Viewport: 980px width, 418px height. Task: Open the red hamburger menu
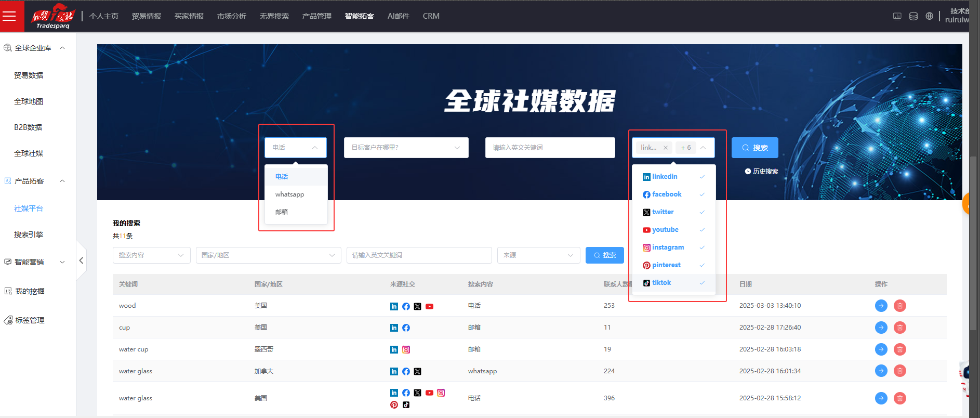tap(9, 16)
